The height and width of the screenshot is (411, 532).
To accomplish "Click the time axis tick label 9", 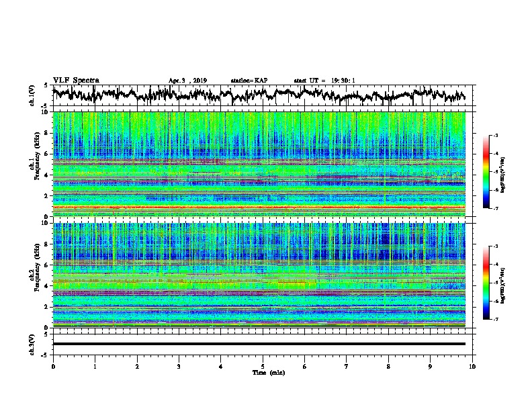I will (430, 366).
